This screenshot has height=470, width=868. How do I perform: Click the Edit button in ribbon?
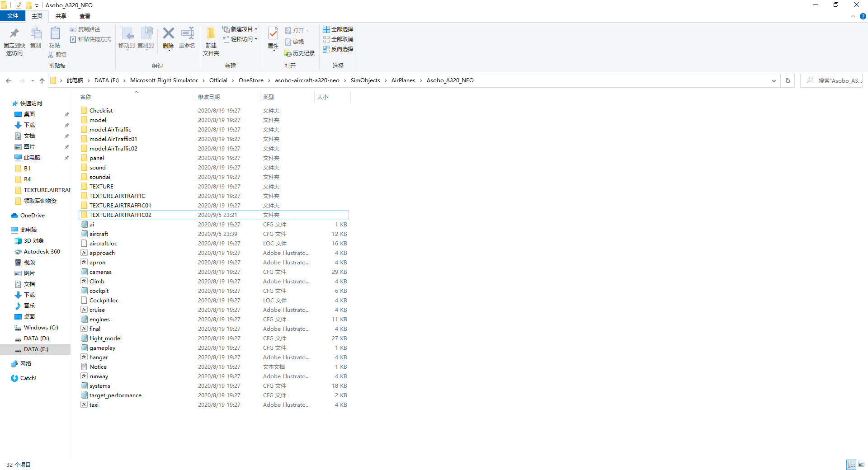tap(295, 42)
